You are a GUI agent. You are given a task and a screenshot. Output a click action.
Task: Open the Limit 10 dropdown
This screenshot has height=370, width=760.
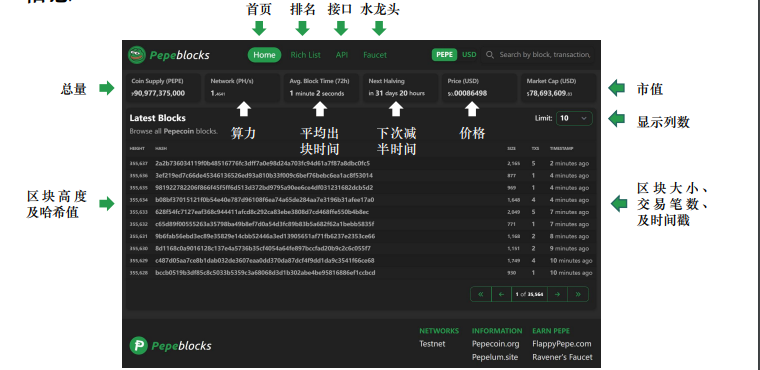[574, 118]
